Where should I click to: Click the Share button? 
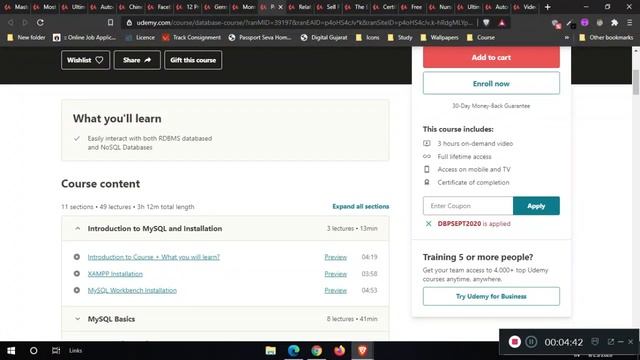click(x=137, y=60)
